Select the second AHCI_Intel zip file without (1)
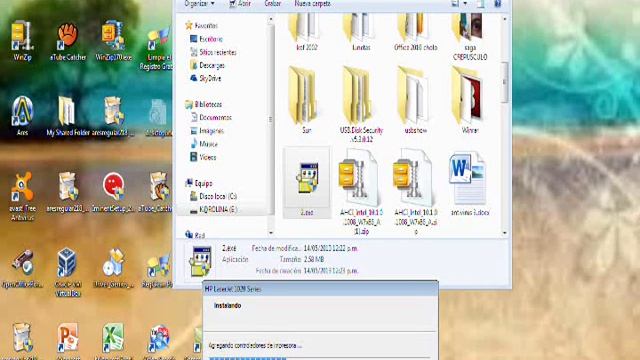 (x=415, y=191)
